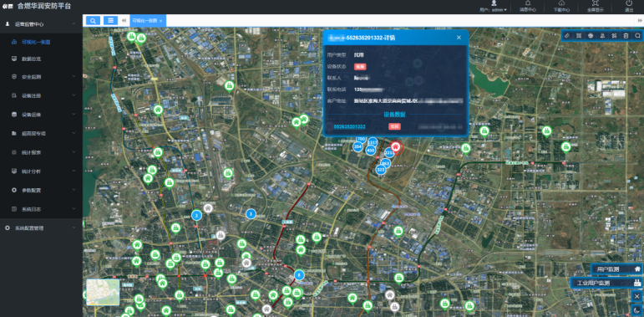The width and height of the screenshot is (644, 317).
Task: Collapse the 运营监管中心 sidebar group
Action: click(x=41, y=24)
